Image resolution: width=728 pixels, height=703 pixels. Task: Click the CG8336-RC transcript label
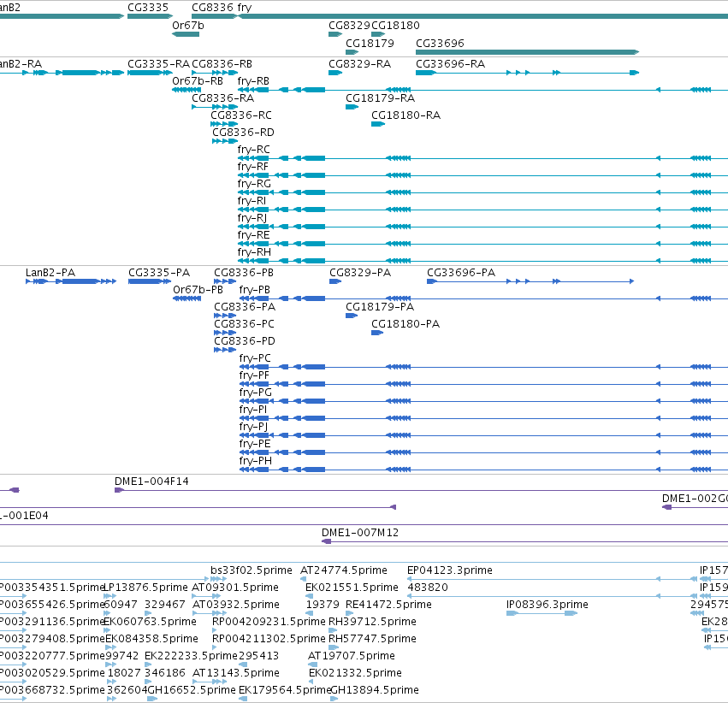pos(241,115)
